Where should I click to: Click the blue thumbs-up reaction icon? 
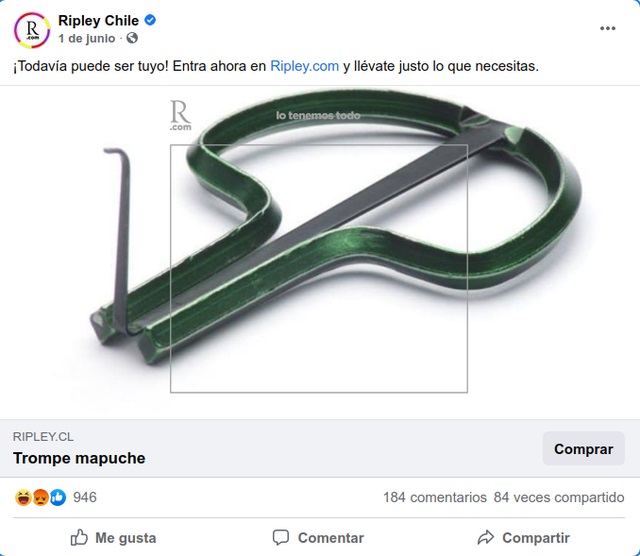pos(58,497)
